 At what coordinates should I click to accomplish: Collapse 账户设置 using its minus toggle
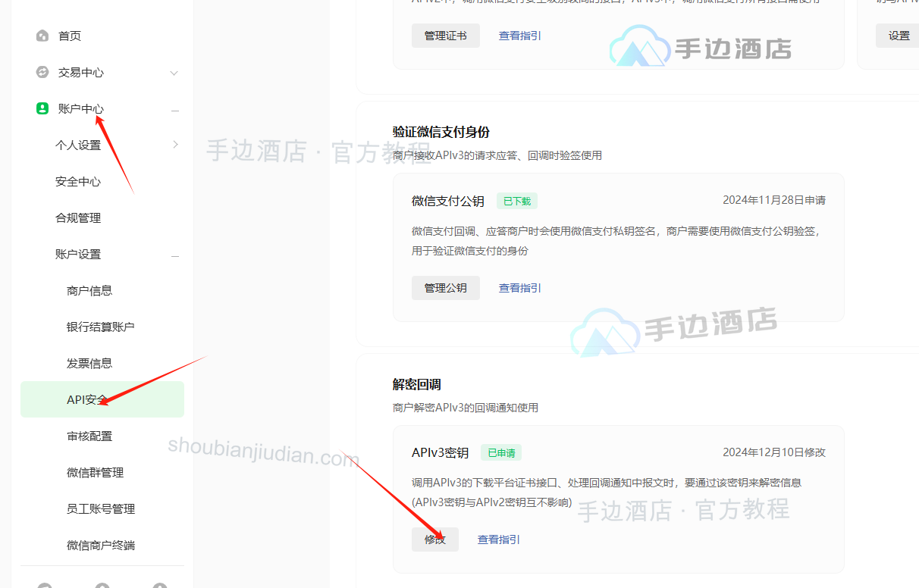(175, 256)
